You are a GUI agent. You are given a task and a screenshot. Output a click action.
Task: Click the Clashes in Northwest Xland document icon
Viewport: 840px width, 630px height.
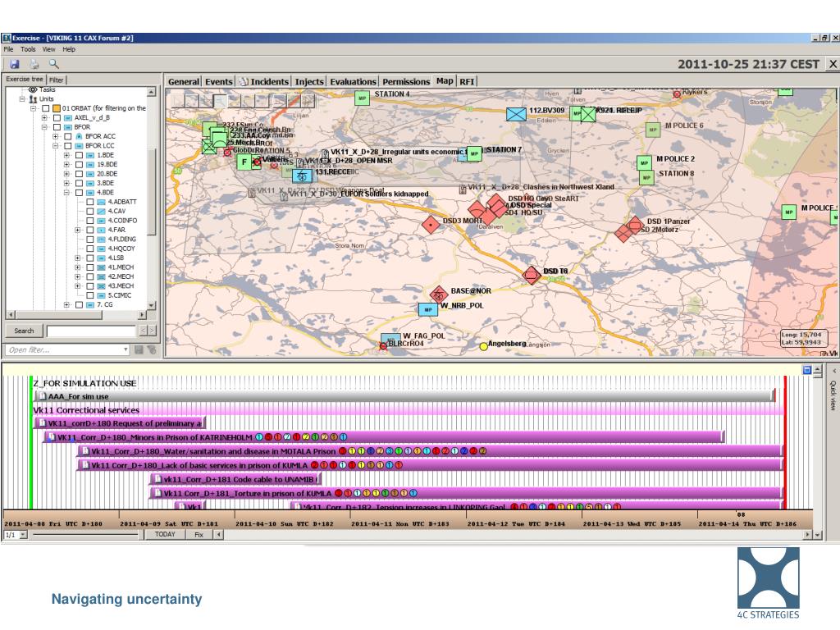[463, 189]
